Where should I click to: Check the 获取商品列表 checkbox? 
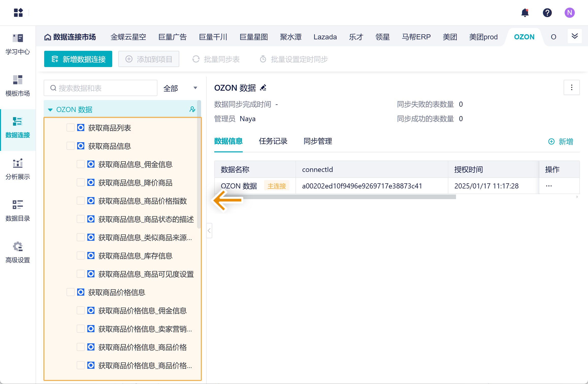pyautogui.click(x=70, y=127)
